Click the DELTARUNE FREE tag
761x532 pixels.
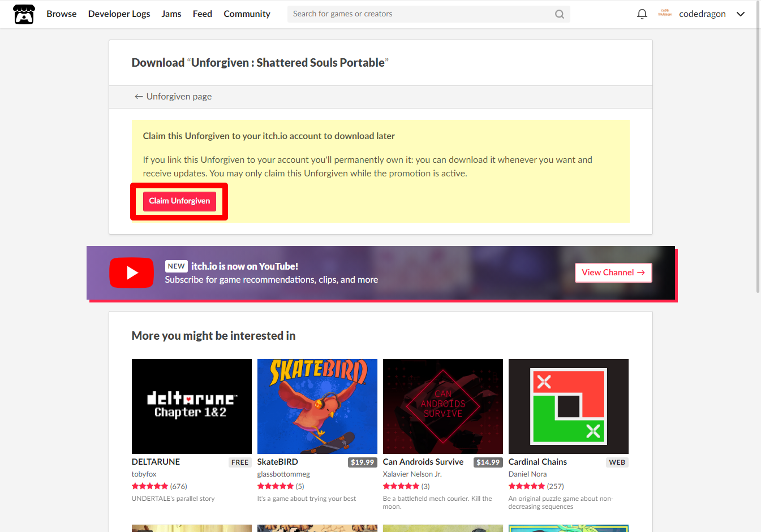click(x=240, y=462)
